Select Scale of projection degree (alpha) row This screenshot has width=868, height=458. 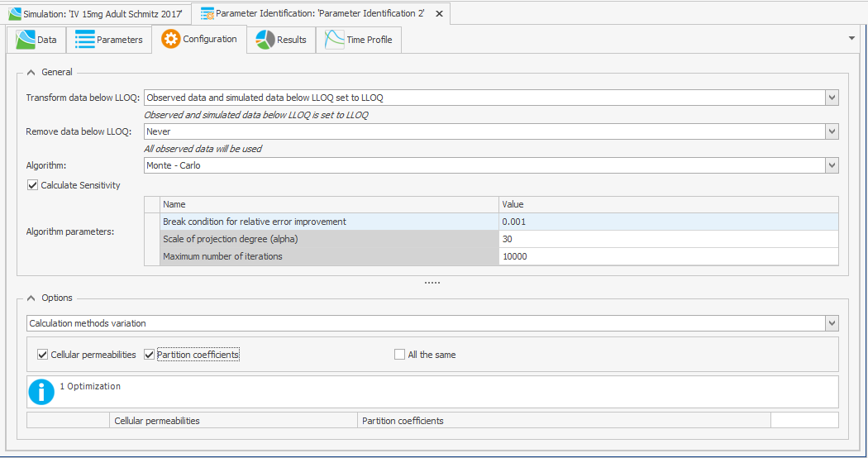point(329,239)
